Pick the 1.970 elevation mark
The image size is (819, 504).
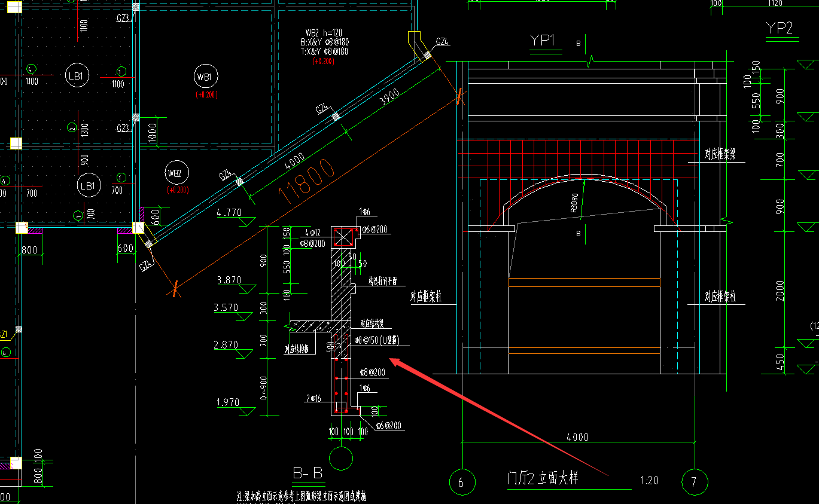click(x=228, y=402)
